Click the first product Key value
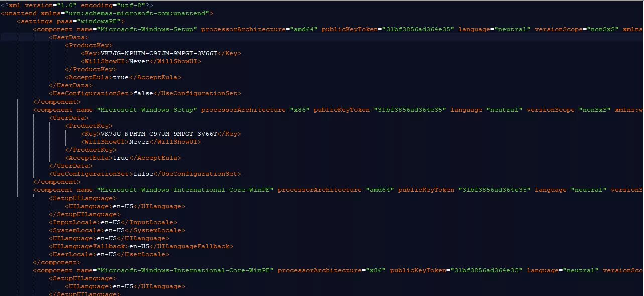Viewport: 644px width, 296px height. coord(159,53)
